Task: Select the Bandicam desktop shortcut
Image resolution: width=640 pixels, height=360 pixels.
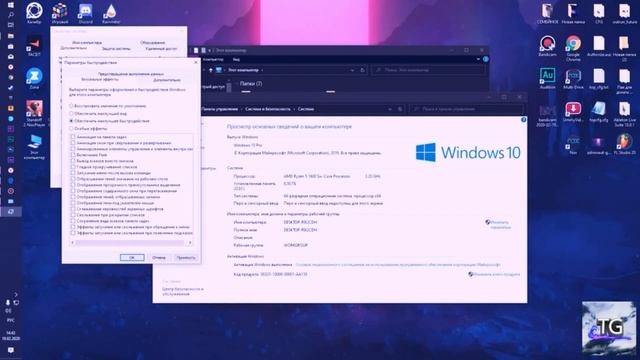Action: point(547,46)
